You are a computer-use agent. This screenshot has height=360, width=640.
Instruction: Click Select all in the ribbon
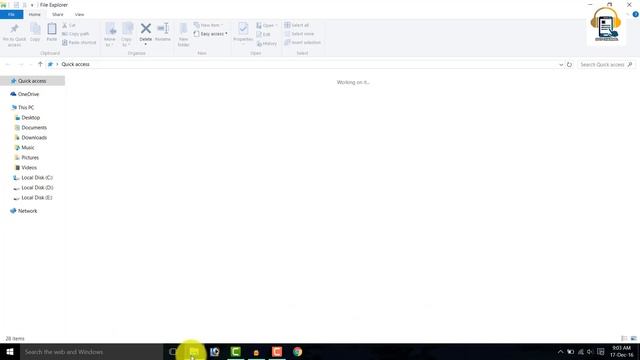pyautogui.click(x=297, y=25)
